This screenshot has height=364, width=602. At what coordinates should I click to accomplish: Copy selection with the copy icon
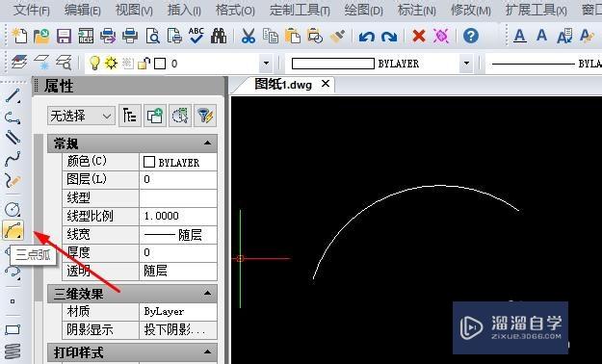coord(271,36)
